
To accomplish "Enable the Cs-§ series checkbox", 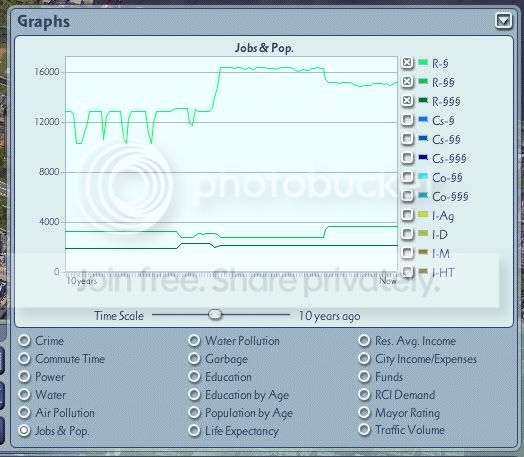I will coord(407,120).
